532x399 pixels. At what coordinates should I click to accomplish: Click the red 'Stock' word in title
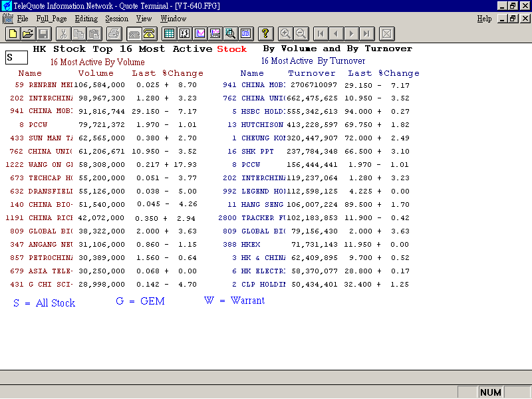pyautogui.click(x=231, y=49)
